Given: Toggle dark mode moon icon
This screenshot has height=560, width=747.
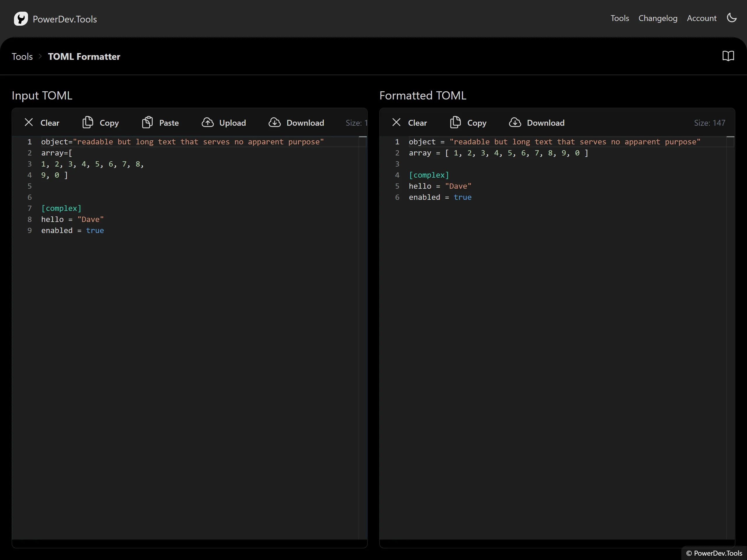Looking at the screenshot, I should (x=732, y=18).
